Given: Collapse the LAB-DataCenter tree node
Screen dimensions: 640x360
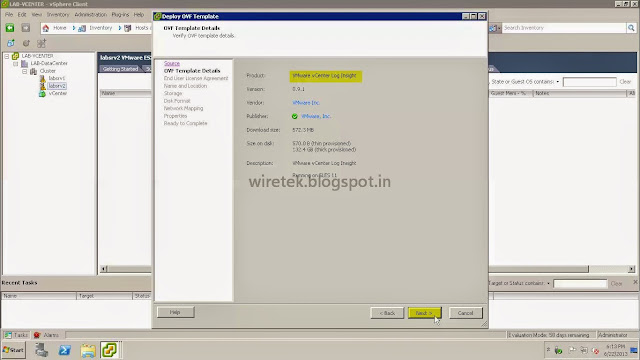Looking at the screenshot, I should coord(16,64).
